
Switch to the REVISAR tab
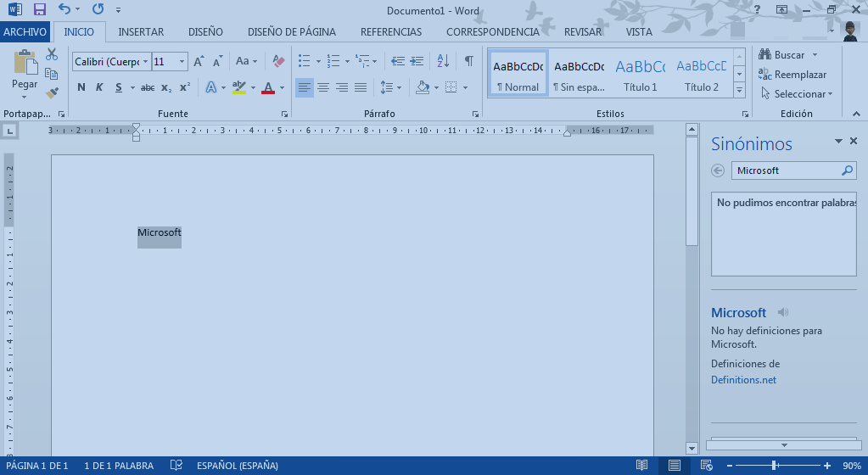pyautogui.click(x=582, y=32)
